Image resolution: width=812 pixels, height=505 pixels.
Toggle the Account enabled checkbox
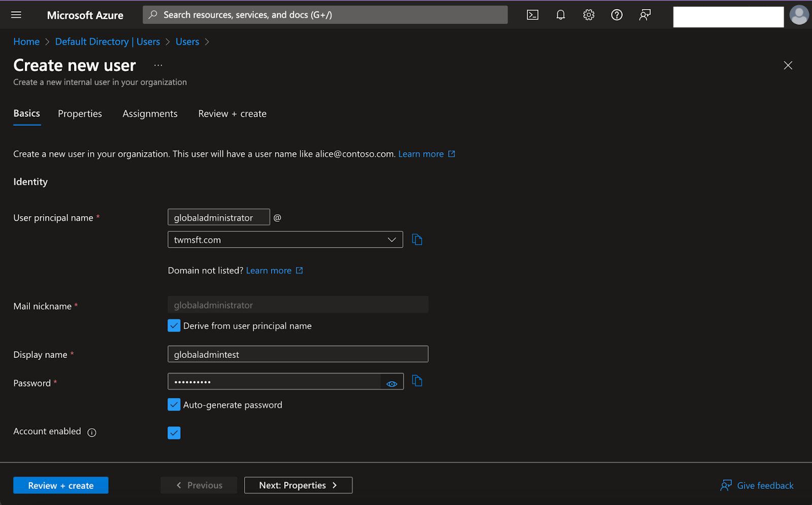(x=174, y=433)
